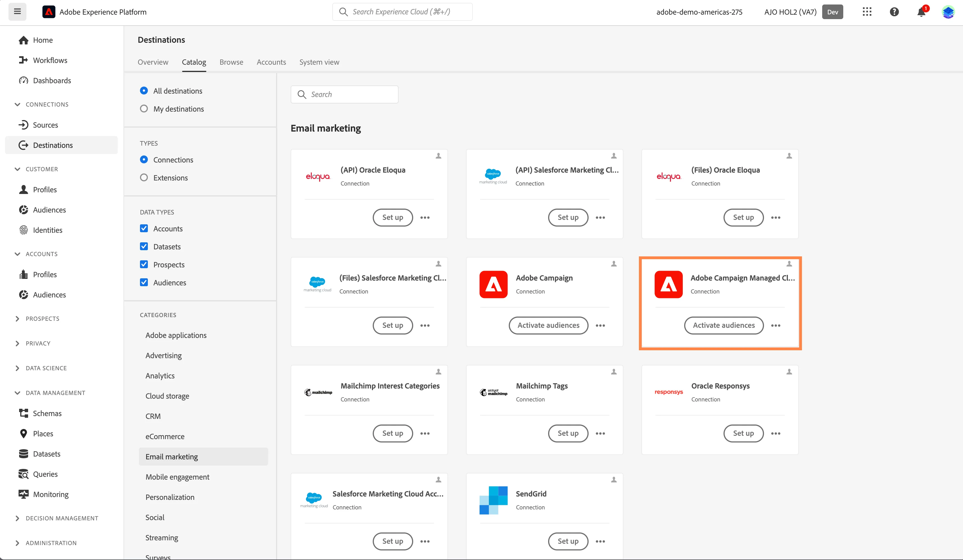
Task: Open Schemas in sidebar
Action: click(47, 413)
